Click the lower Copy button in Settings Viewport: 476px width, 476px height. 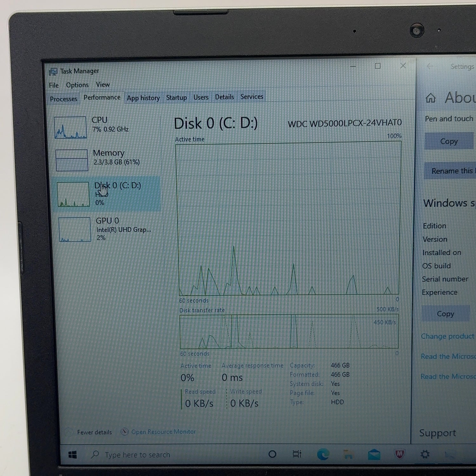coord(446,314)
